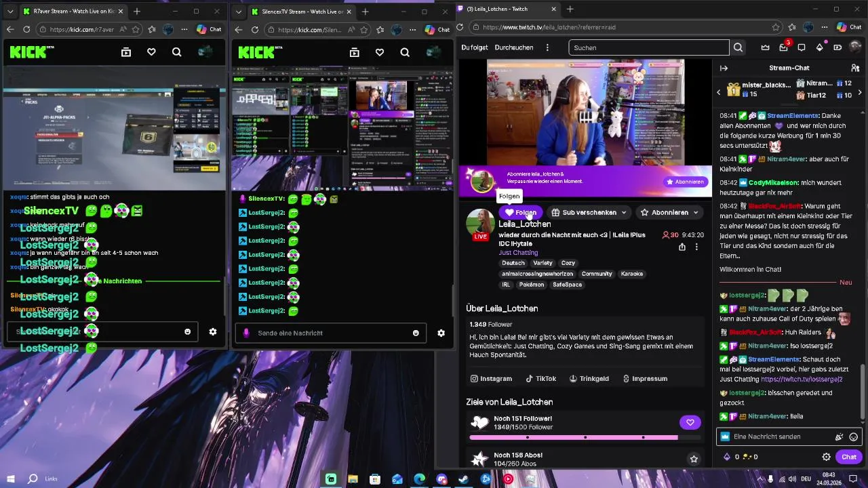Open Kick following heart in R7aver window
868x488 pixels.
[151, 52]
